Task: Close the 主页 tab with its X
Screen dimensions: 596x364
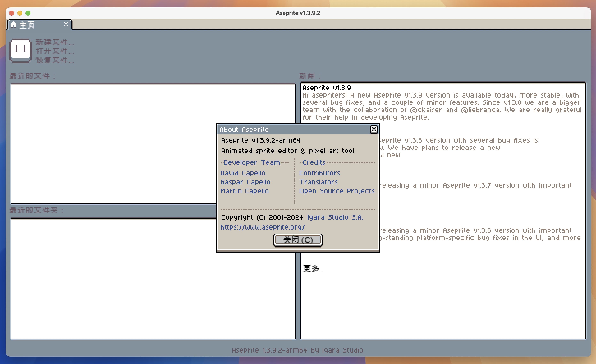Action: pos(66,24)
